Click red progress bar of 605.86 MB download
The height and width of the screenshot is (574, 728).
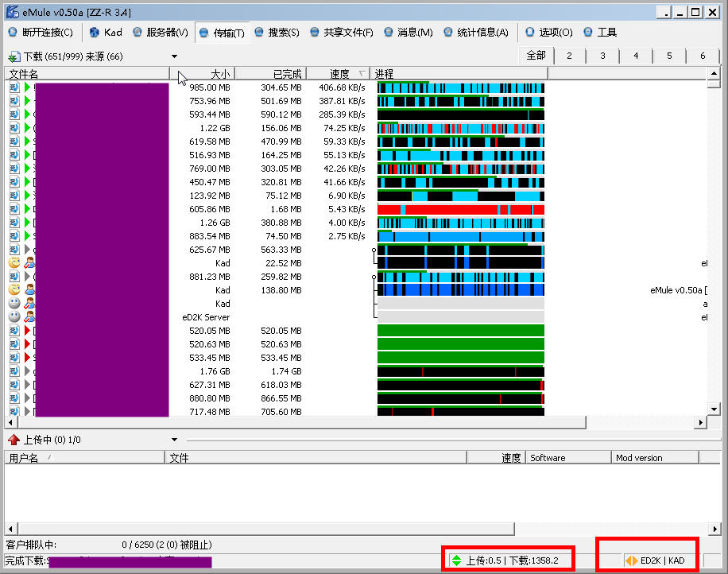tap(461, 209)
